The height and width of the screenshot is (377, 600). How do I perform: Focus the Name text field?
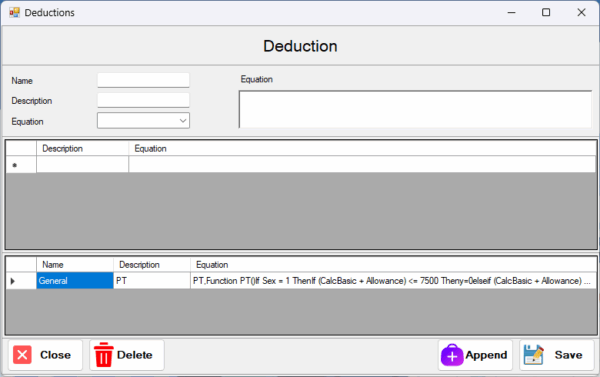143,80
